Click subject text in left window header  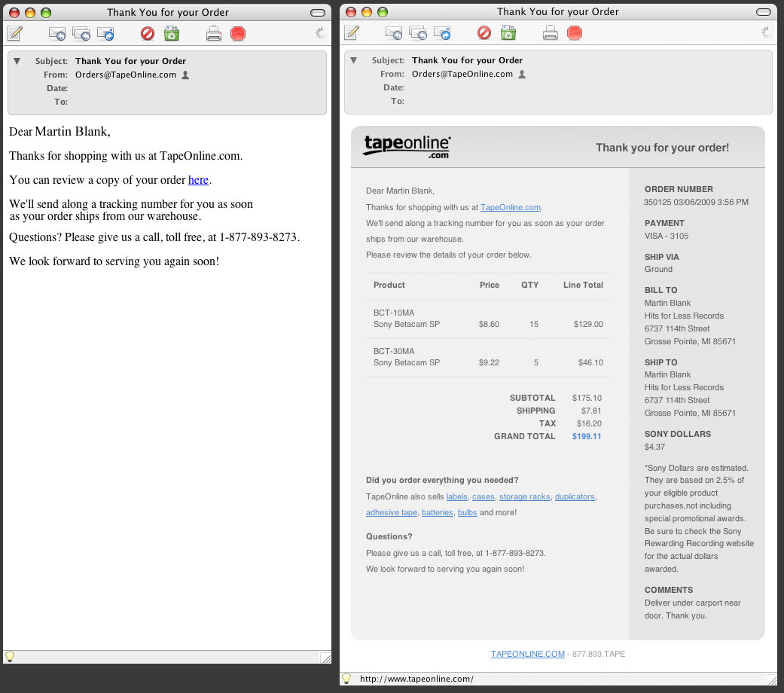click(130, 61)
